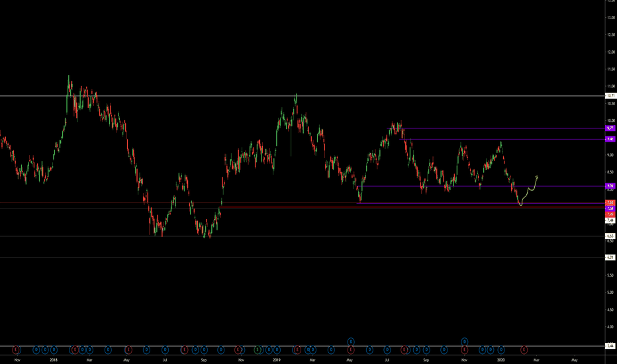Click the 2019 label on time axis

(x=277, y=359)
